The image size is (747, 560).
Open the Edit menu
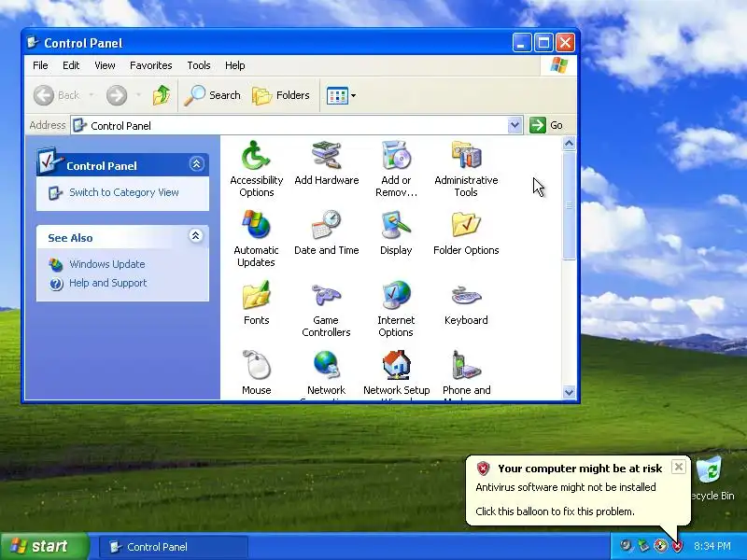click(71, 65)
